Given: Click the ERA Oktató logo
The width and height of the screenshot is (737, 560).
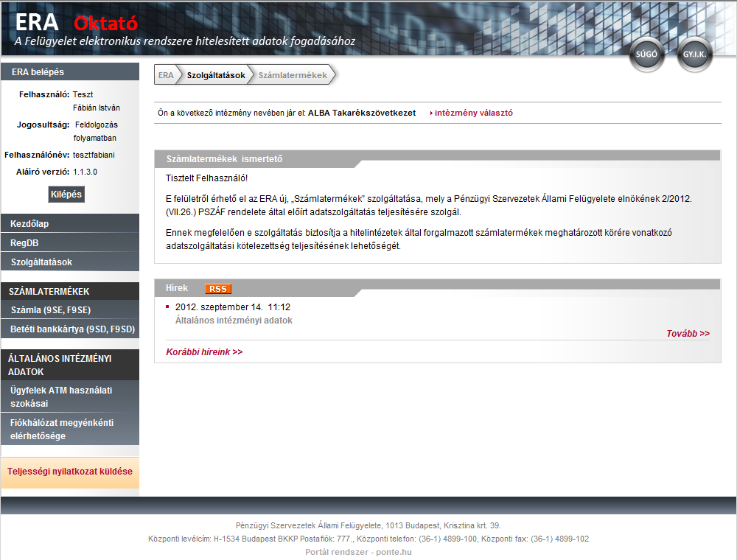Looking at the screenshot, I should tap(77, 23).
